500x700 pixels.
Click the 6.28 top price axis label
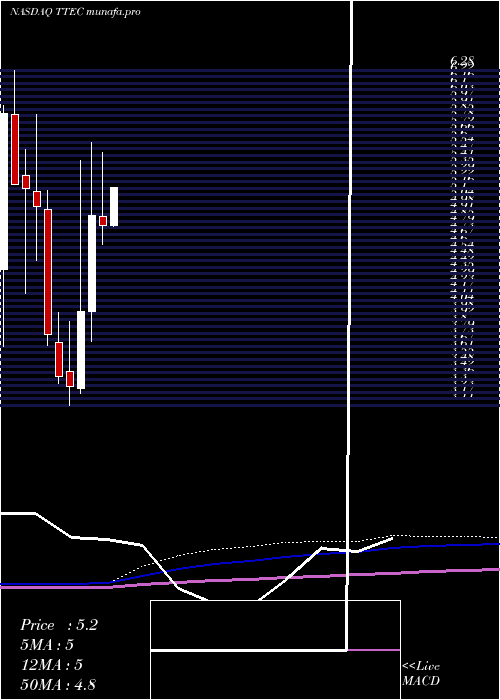click(x=462, y=60)
